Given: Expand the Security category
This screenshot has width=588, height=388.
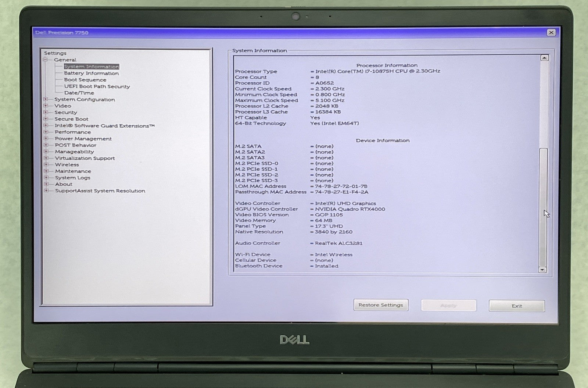Looking at the screenshot, I should coord(46,112).
